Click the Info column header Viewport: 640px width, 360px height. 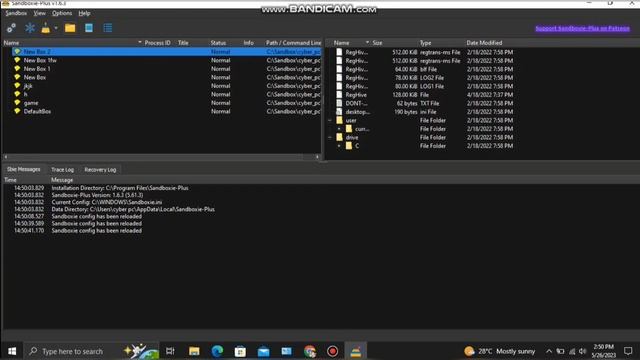point(249,42)
